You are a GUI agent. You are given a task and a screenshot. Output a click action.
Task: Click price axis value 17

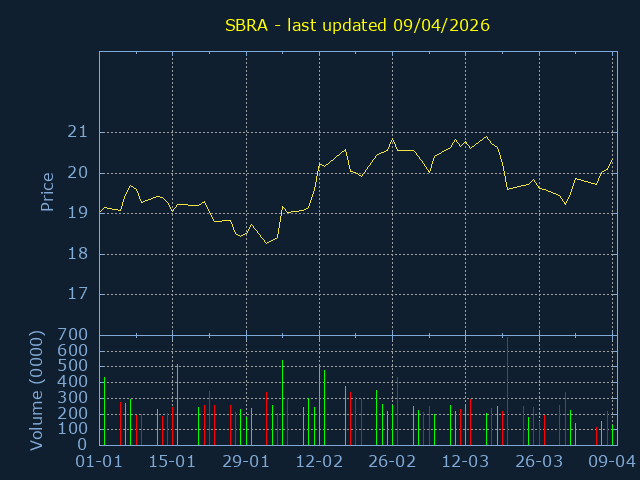[x=78, y=294]
